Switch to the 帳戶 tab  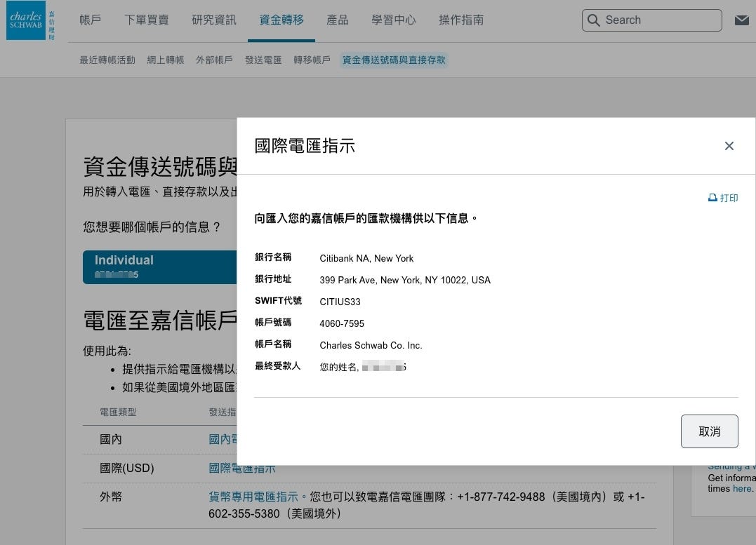90,20
